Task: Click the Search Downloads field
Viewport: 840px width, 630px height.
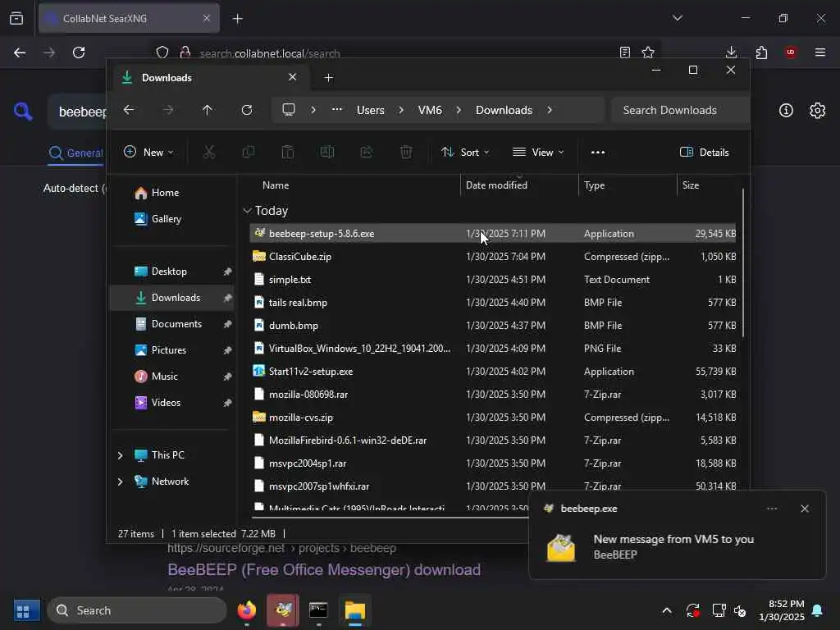Action: point(680,110)
